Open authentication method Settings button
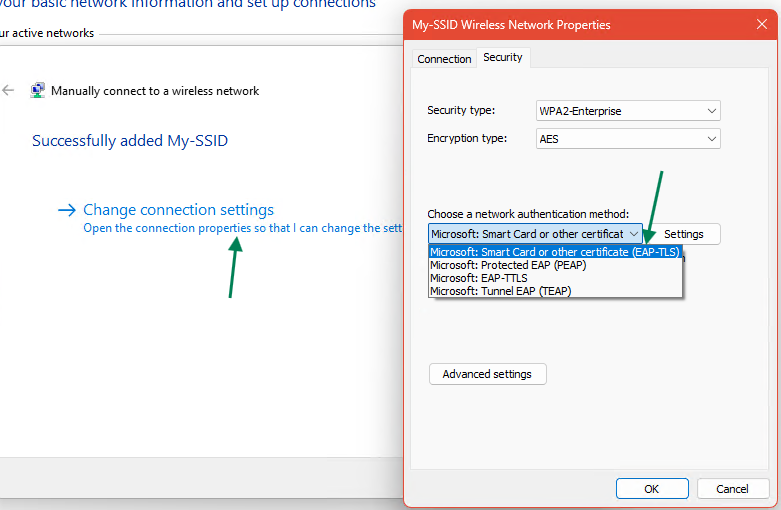The width and height of the screenshot is (781, 510). pos(684,234)
